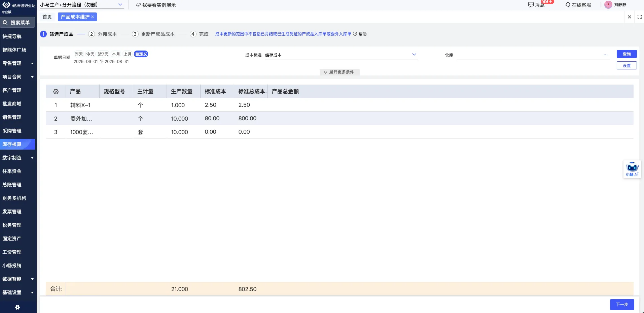Expand 展开更多条件 filter options
Image resolution: width=644 pixels, height=313 pixels.
(x=339, y=72)
